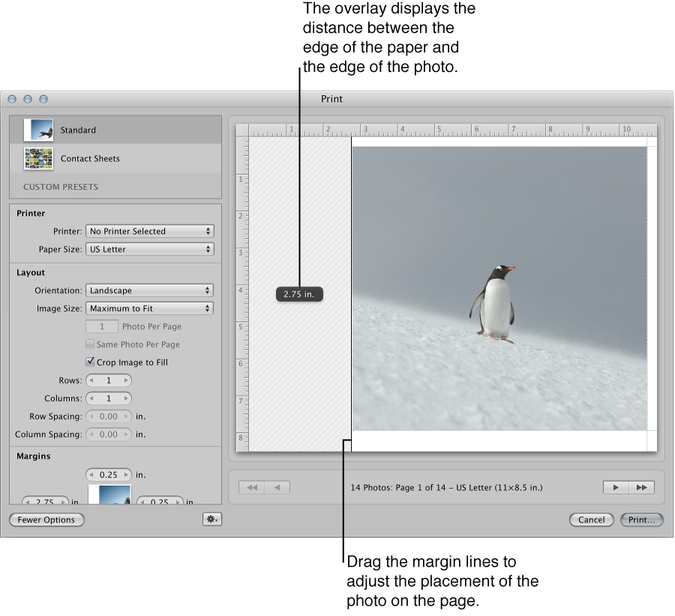The image size is (675, 616).
Task: Open the action gear menu
Action: [214, 519]
